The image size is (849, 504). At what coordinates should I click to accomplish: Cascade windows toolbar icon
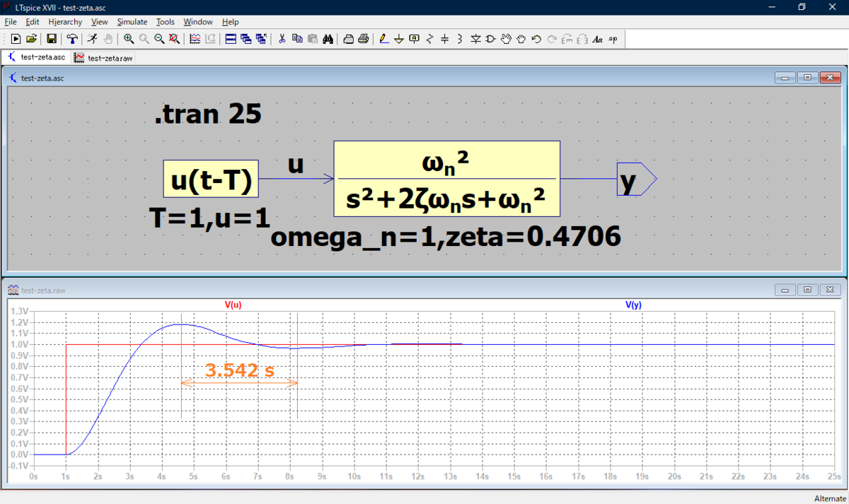(246, 39)
